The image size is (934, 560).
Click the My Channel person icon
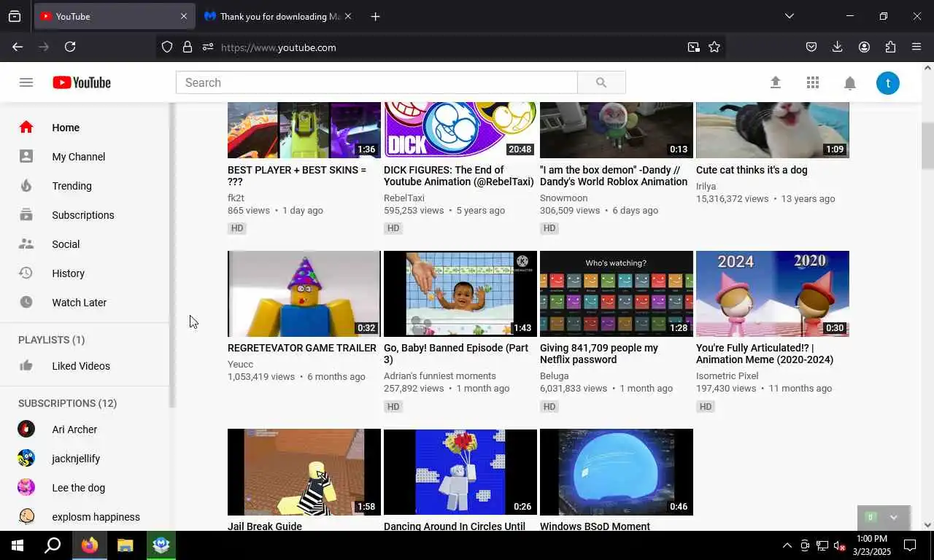(26, 156)
